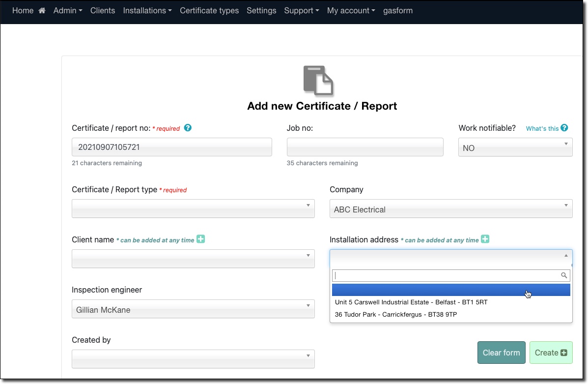588x384 pixels.
Task: Open Inspection engineer dropdown showing Gillian McKane
Action: click(x=193, y=309)
